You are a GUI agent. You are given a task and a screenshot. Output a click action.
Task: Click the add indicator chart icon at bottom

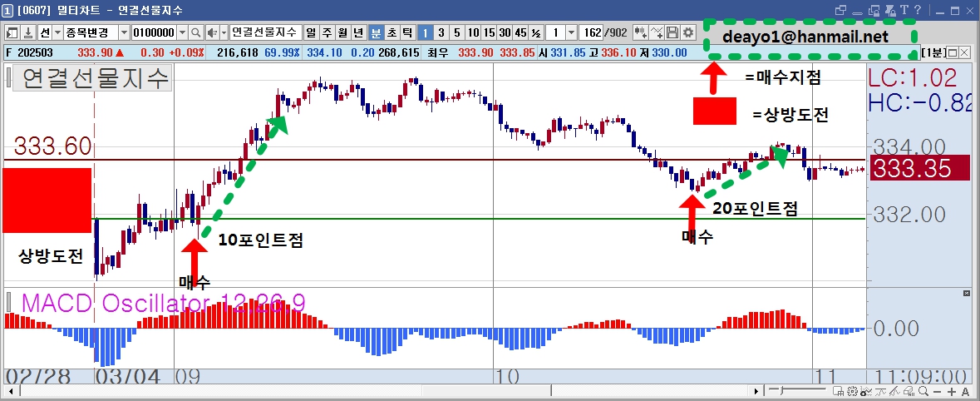tap(865, 392)
